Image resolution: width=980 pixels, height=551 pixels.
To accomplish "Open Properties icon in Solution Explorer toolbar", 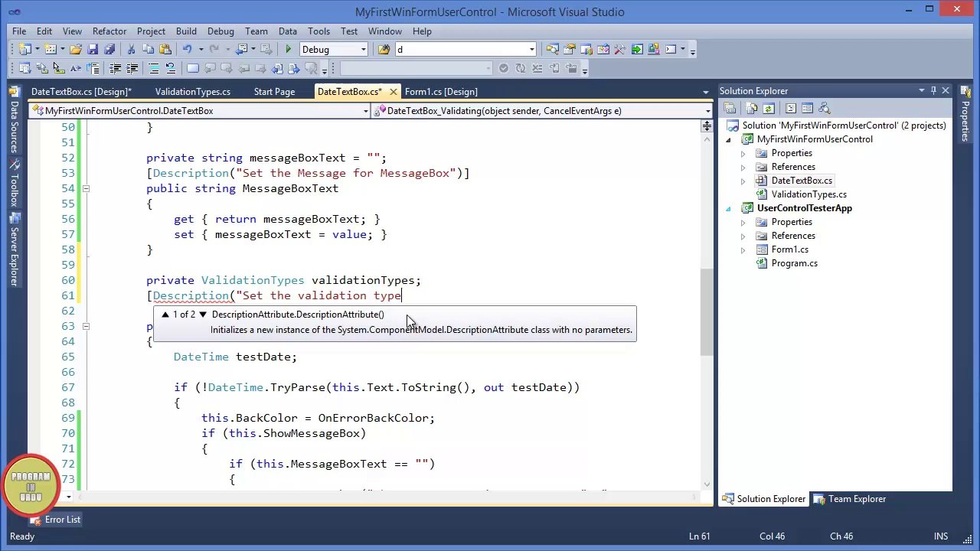I will point(730,109).
